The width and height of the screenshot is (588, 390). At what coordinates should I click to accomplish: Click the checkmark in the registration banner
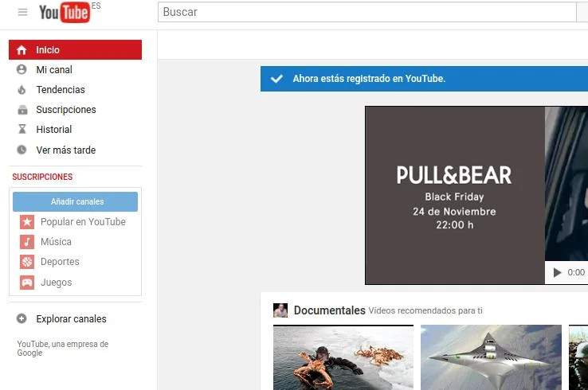coord(276,79)
